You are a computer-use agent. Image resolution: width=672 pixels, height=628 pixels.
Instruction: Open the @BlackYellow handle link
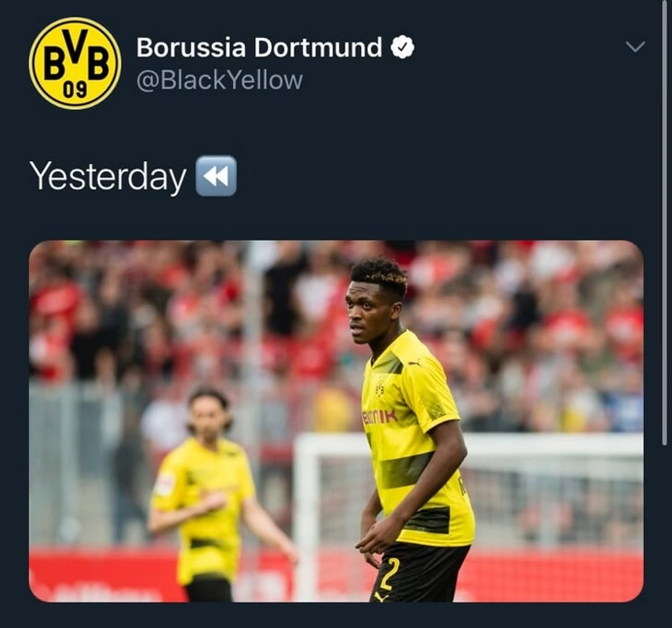point(220,80)
